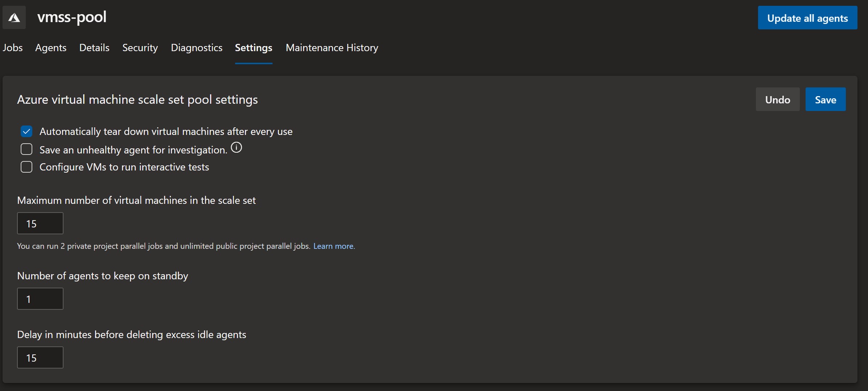This screenshot has height=391, width=868.
Task: Uncheck Automatically tear down virtual machines
Action: pyautogui.click(x=26, y=131)
